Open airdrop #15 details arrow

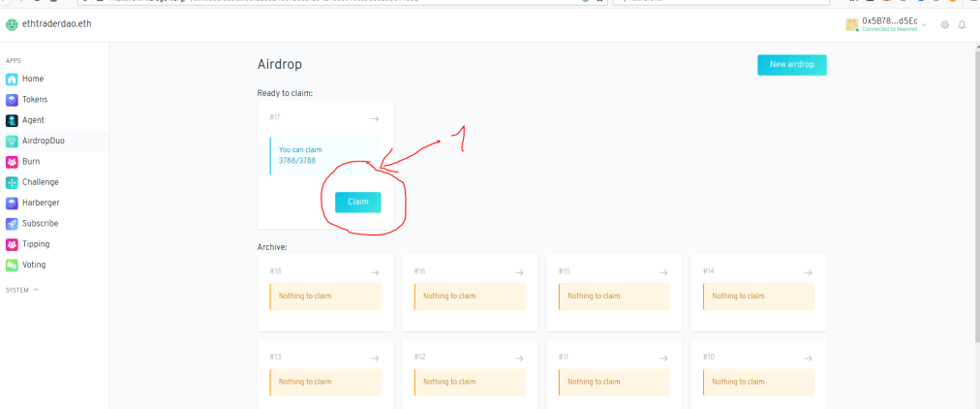[x=663, y=272]
